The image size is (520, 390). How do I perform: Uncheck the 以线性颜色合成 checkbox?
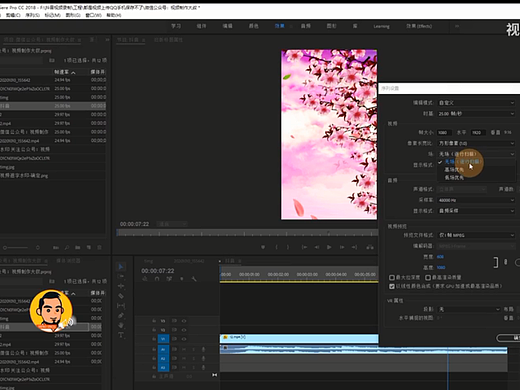(x=392, y=286)
